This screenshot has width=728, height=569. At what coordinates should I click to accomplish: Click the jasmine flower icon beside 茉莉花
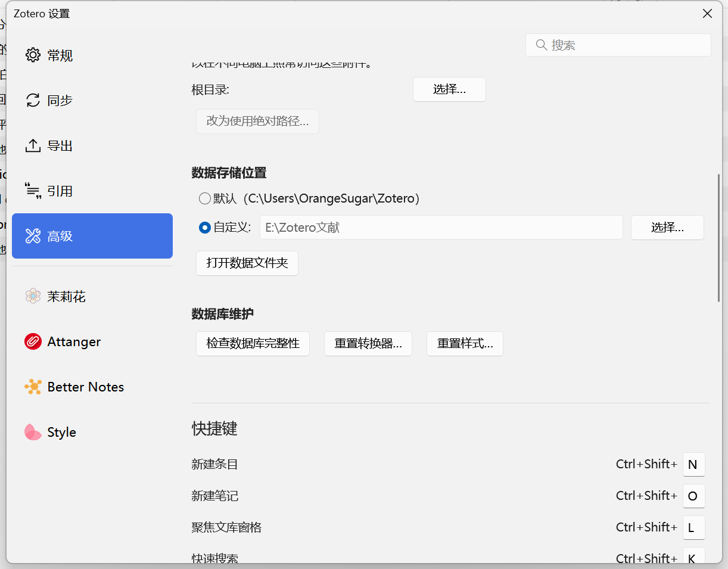[33, 296]
